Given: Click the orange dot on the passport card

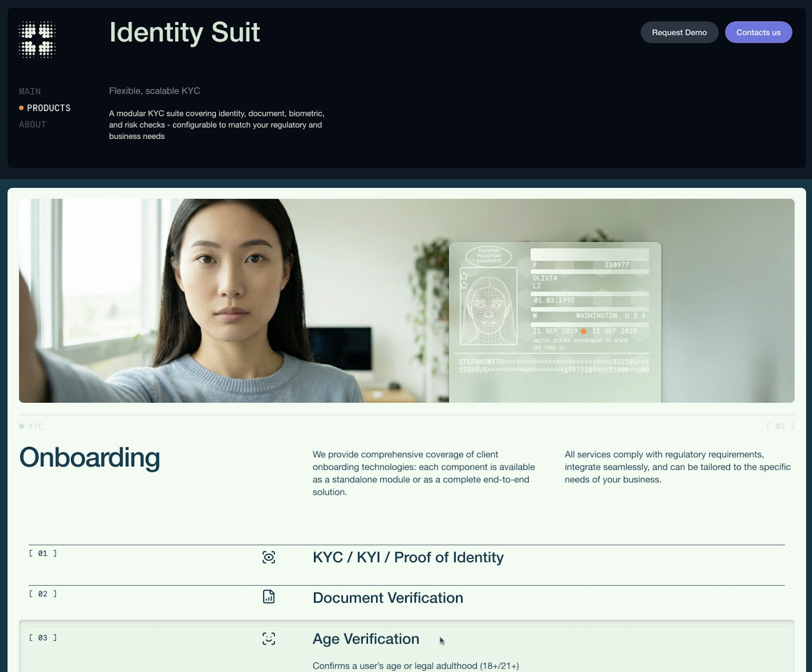Looking at the screenshot, I should coord(583,331).
